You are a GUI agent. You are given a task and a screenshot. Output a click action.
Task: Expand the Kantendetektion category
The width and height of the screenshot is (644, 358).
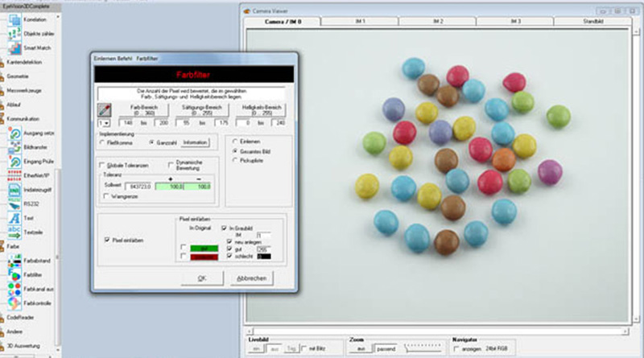pyautogui.click(x=24, y=61)
